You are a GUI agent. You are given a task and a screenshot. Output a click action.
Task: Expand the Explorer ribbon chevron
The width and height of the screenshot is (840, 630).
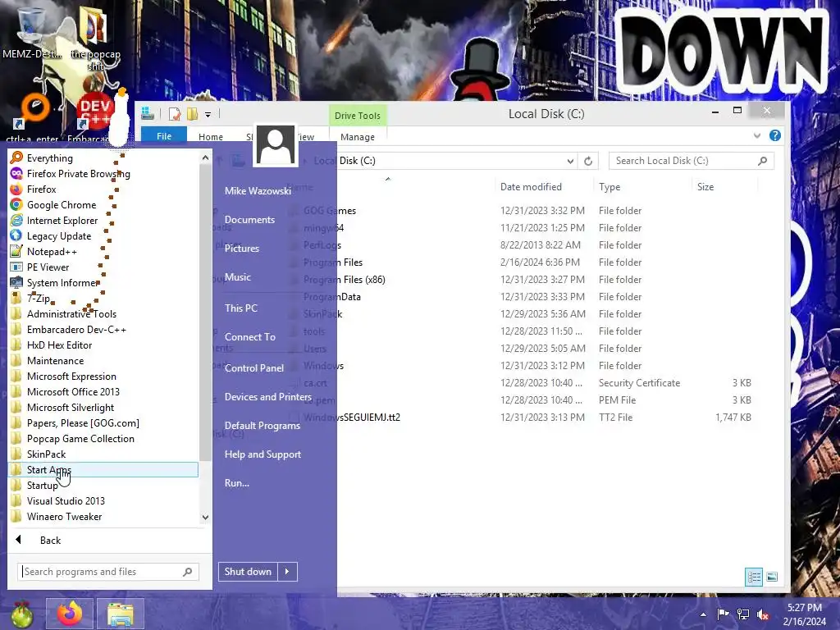[757, 135]
